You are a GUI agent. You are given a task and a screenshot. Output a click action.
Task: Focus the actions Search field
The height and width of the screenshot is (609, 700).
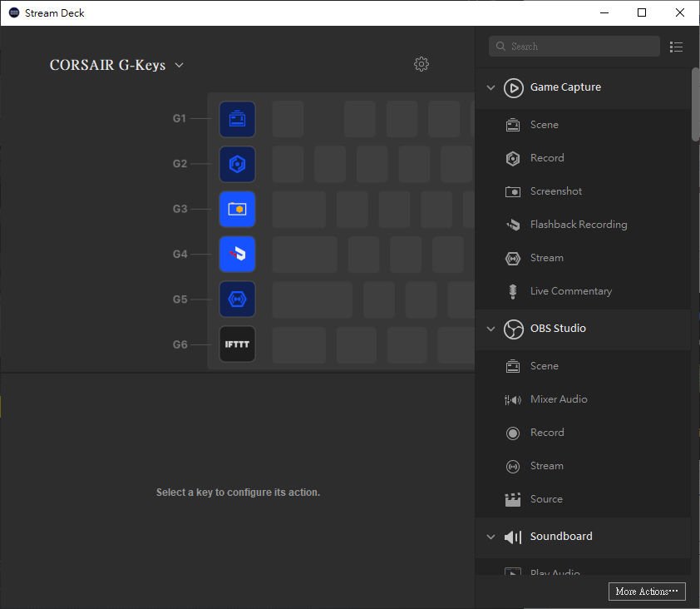pos(574,47)
